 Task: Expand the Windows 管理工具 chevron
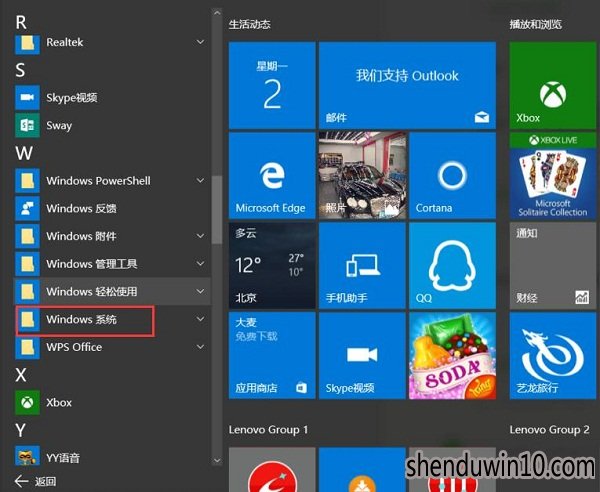click(200, 263)
